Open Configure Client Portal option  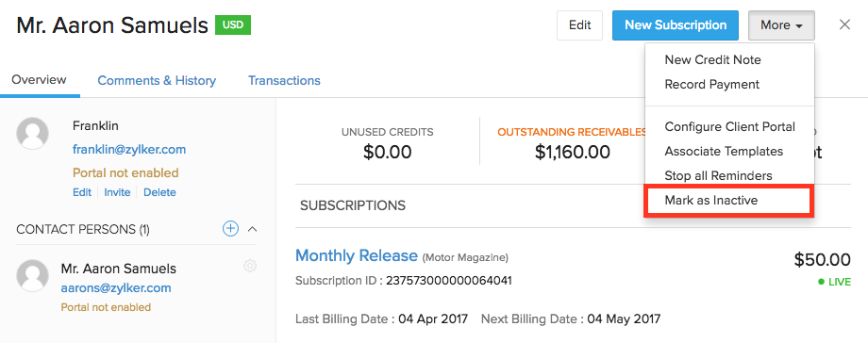(728, 126)
